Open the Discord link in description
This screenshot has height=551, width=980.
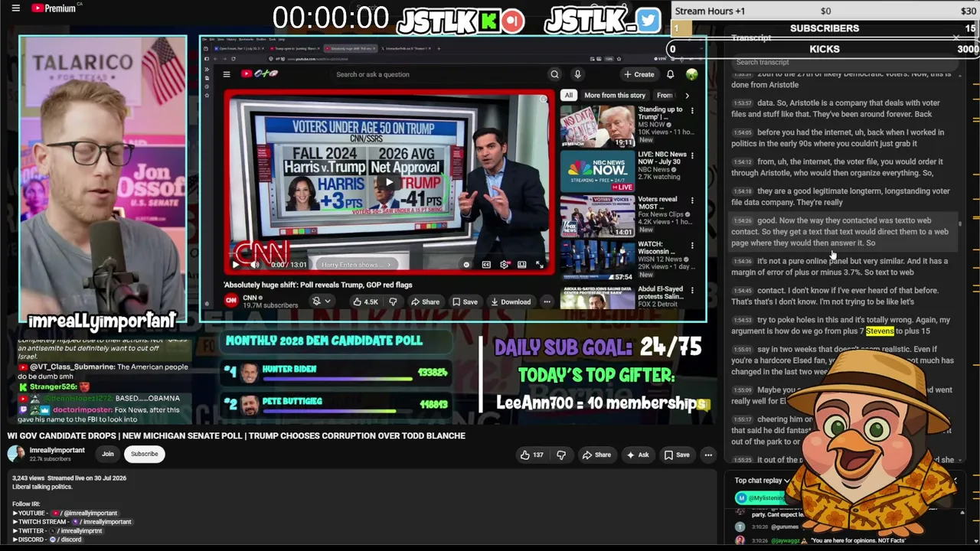(x=65, y=540)
